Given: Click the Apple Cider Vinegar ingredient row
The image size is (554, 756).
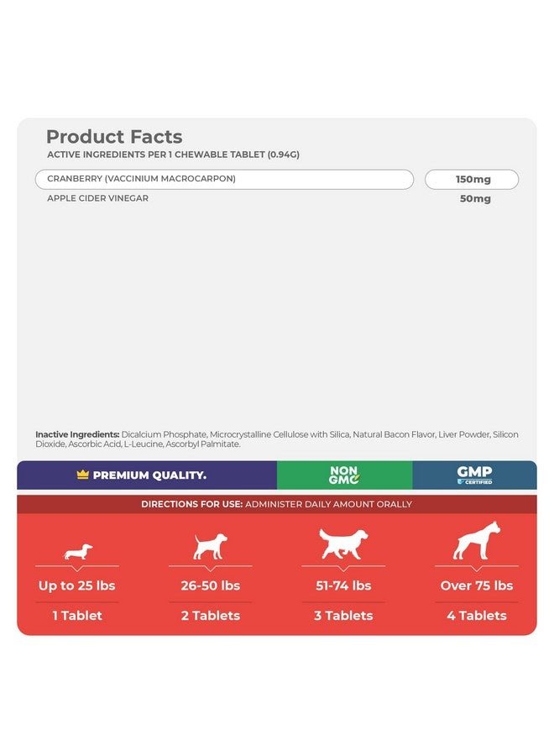Looking at the screenshot, I should pyautogui.click(x=98, y=198).
